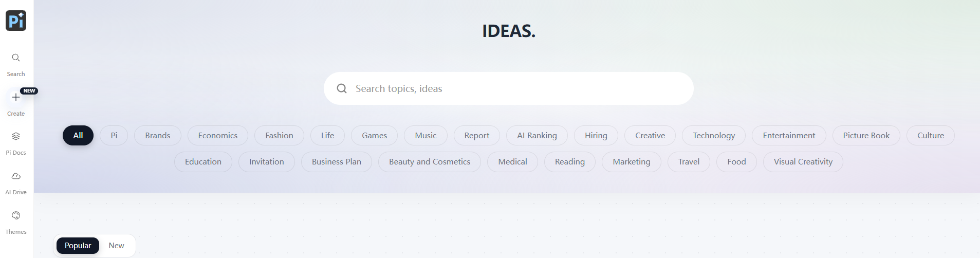Switch sorting to Popular
Screen dimensions: 980x258
(x=78, y=246)
